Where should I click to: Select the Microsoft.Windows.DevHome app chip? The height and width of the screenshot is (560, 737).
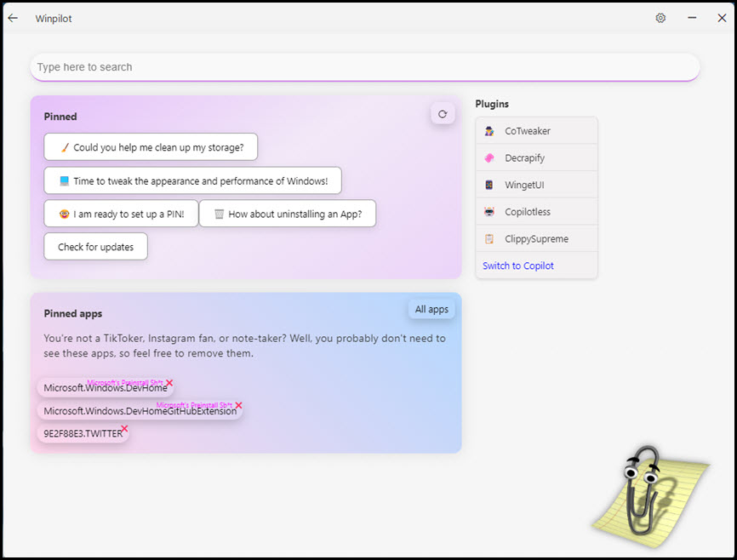(106, 388)
